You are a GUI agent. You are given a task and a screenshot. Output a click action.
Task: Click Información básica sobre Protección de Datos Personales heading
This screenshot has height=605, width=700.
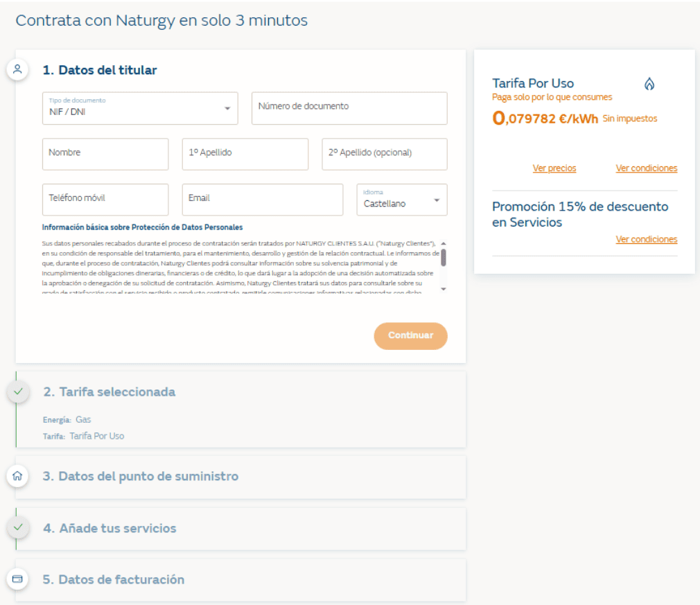pyautogui.click(x=142, y=227)
